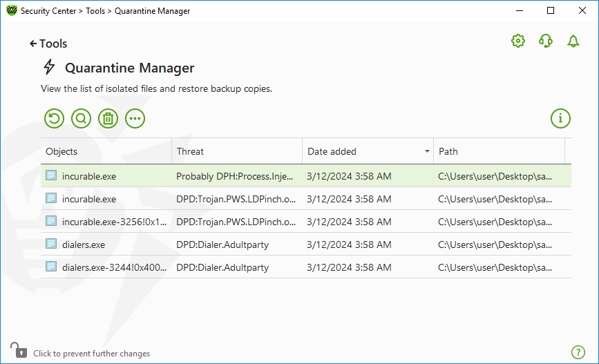This screenshot has width=599, height=364.
Task: Click 'Click to prevent further changes' text
Action: (x=92, y=354)
